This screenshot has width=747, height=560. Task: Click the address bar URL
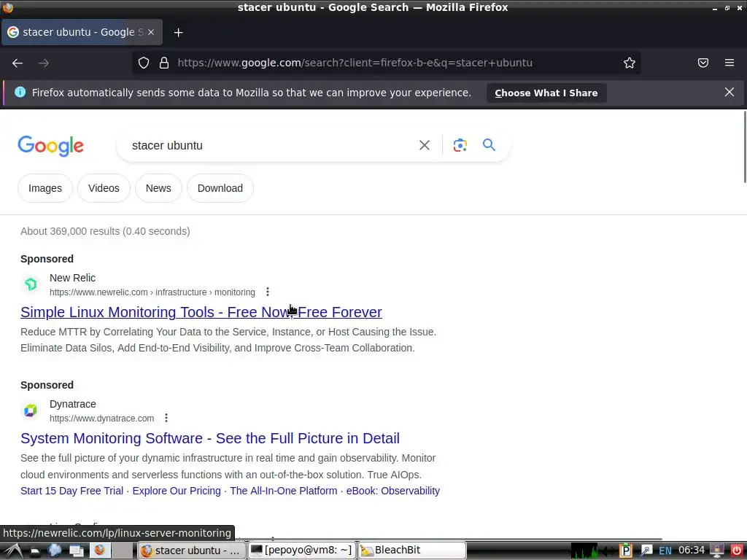point(355,63)
